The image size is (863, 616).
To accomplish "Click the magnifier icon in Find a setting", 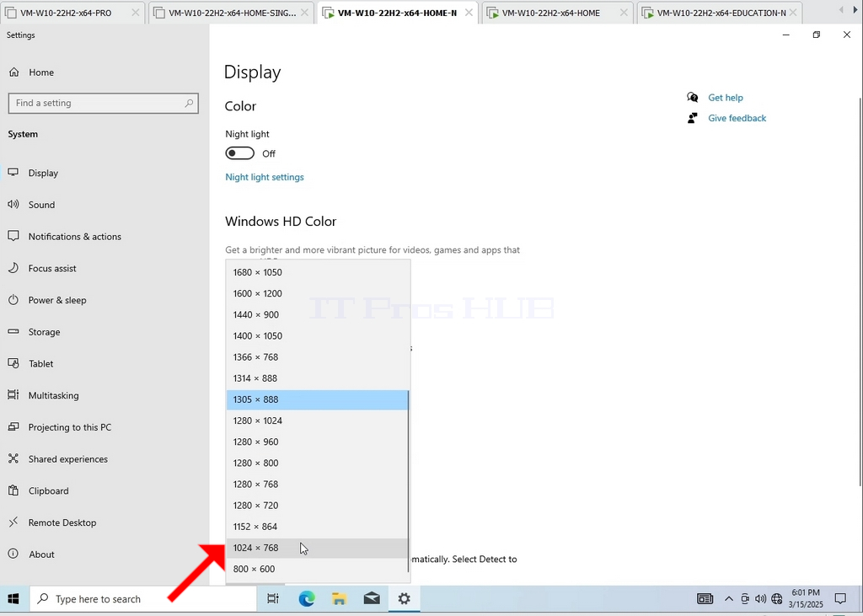I will [x=189, y=103].
